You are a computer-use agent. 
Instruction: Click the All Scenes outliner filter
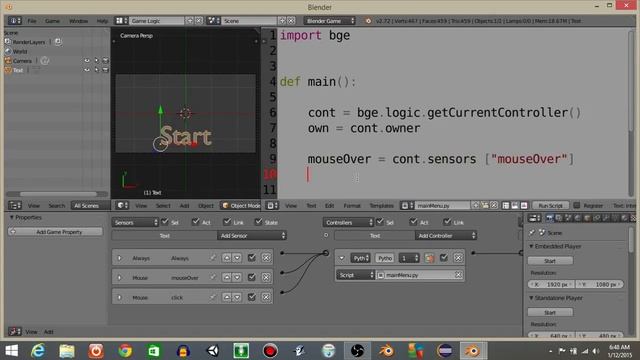pyautogui.click(x=90, y=205)
